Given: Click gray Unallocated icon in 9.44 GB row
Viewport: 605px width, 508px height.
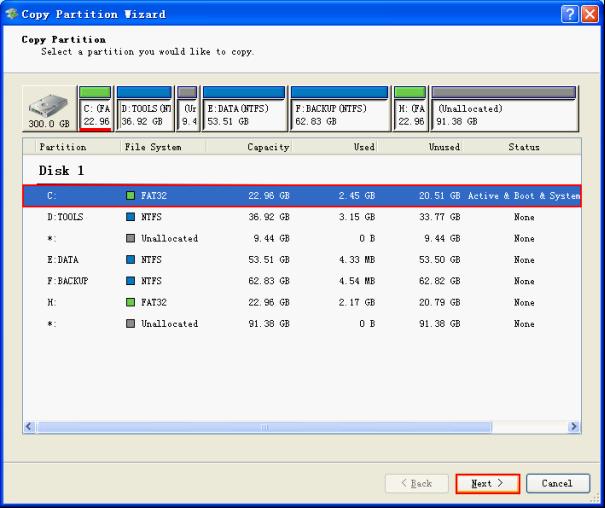Looking at the screenshot, I should 129,239.
